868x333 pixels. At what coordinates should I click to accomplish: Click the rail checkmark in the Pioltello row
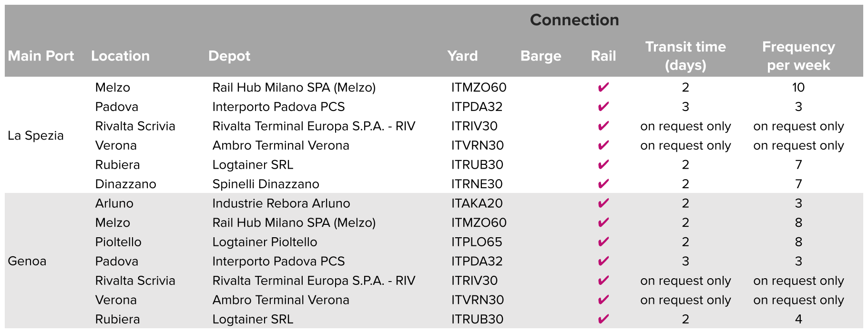tap(603, 242)
